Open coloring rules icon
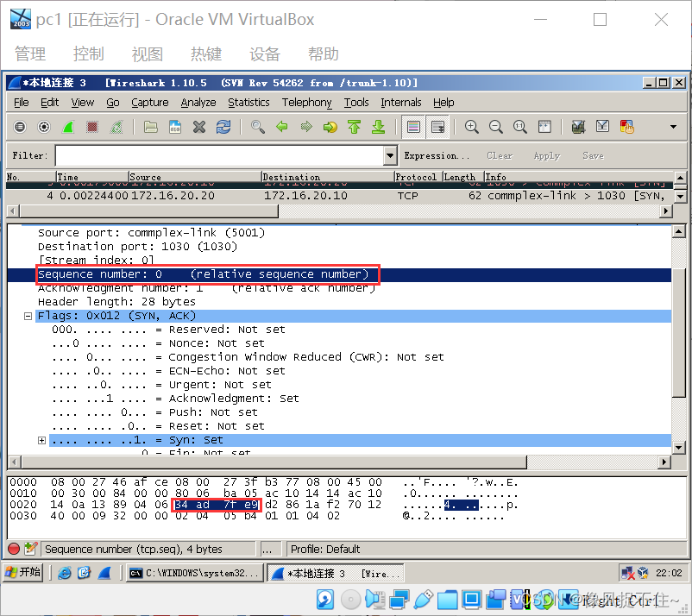The image size is (692, 616). [x=627, y=127]
